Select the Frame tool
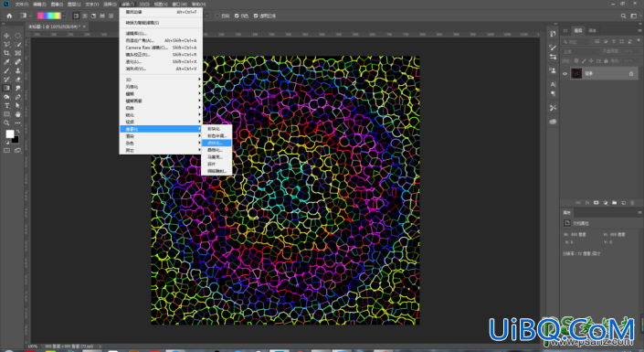Image resolution: width=644 pixels, height=352 pixels. 17,53
